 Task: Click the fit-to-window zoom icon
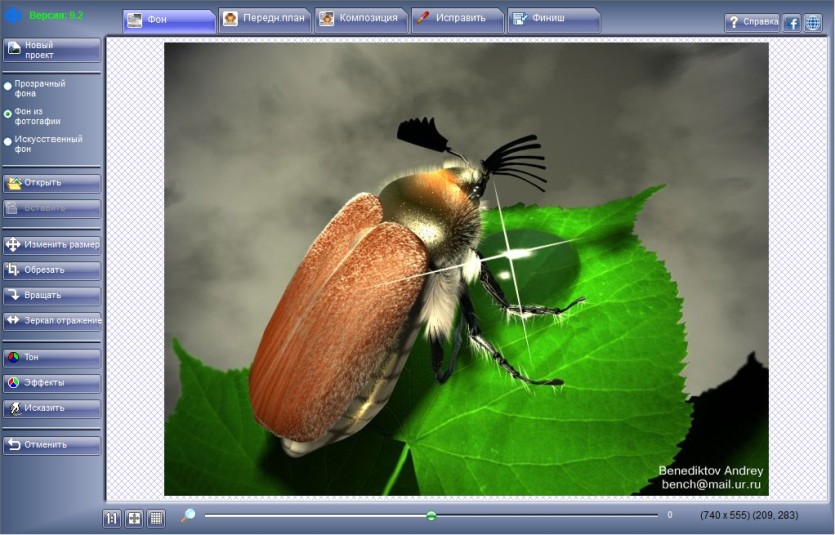coord(134,518)
